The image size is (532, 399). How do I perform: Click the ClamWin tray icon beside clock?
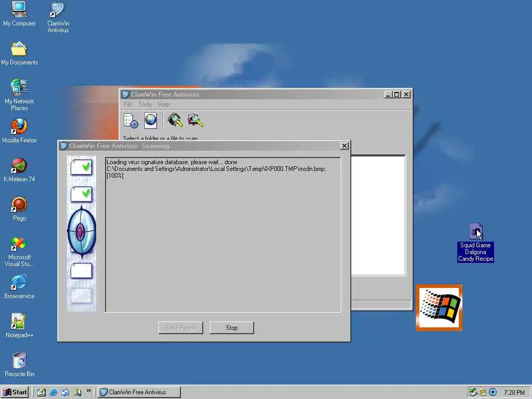pyautogui.click(x=493, y=392)
